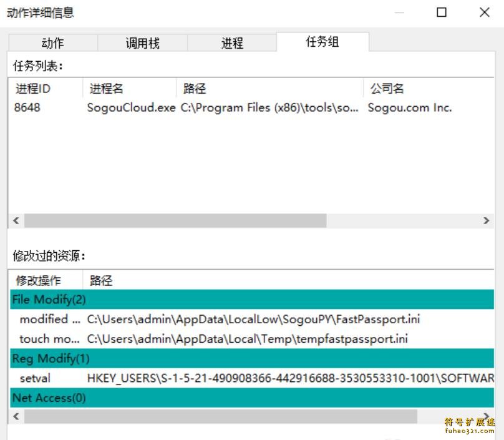Sort task list by 进程ID column
504x440 pixels.
[x=46, y=88]
